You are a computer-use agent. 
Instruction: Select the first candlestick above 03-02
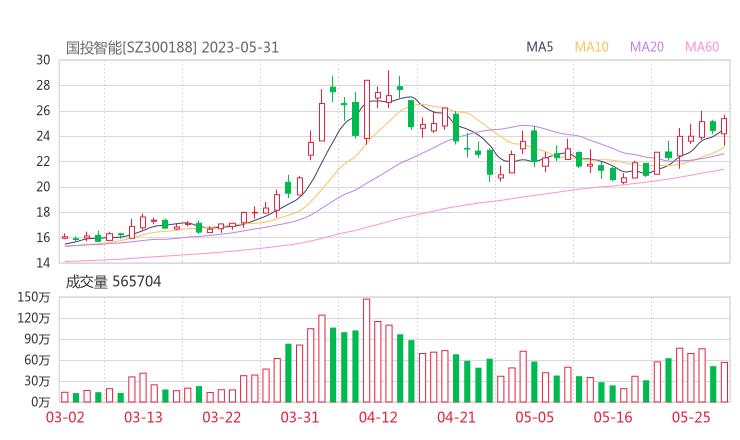pos(65,237)
